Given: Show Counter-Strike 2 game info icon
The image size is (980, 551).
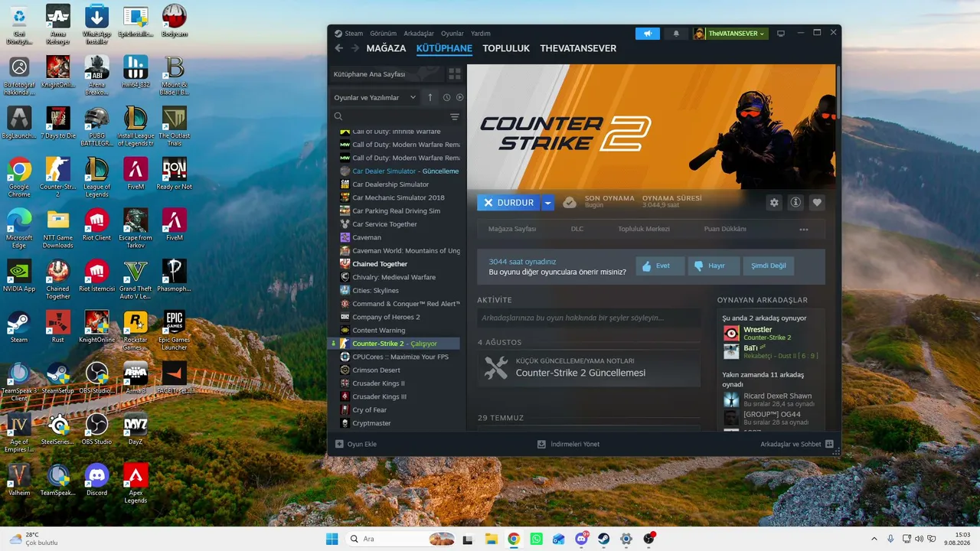Looking at the screenshot, I should coord(795,203).
